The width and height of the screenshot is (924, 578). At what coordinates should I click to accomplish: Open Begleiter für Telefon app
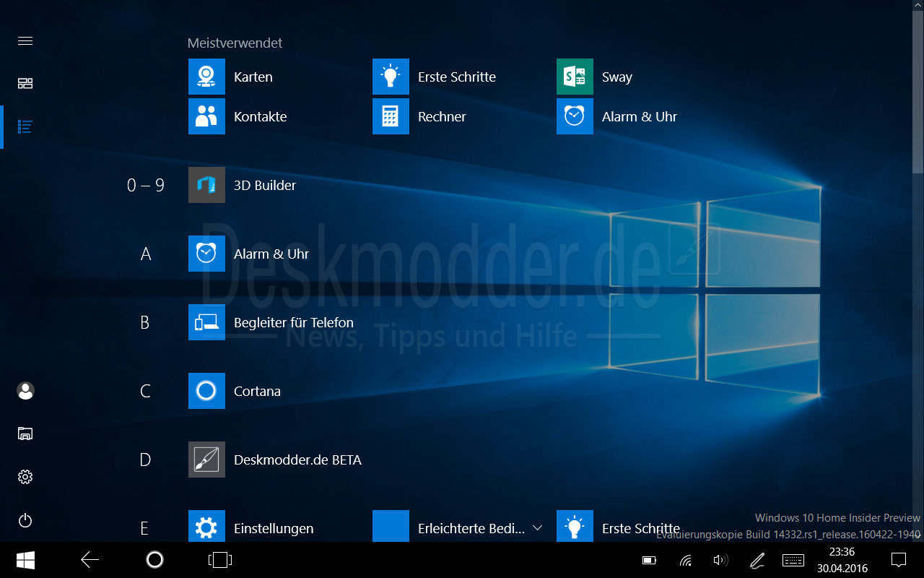[x=206, y=322]
